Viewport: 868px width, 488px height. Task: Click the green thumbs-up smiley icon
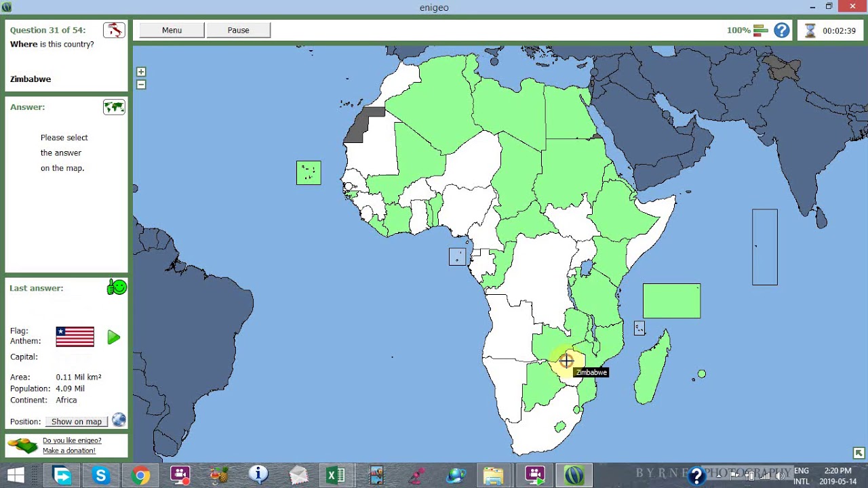tap(117, 287)
